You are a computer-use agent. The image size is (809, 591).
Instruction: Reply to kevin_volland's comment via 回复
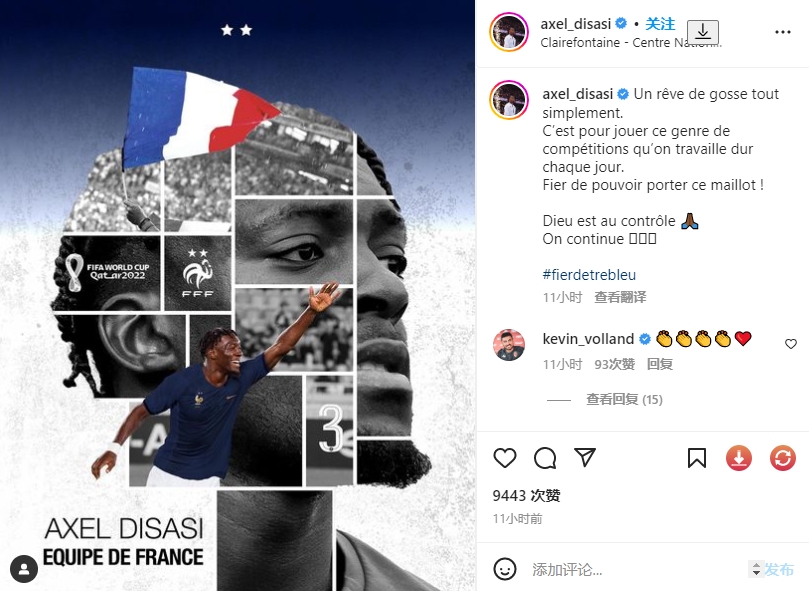(659, 364)
